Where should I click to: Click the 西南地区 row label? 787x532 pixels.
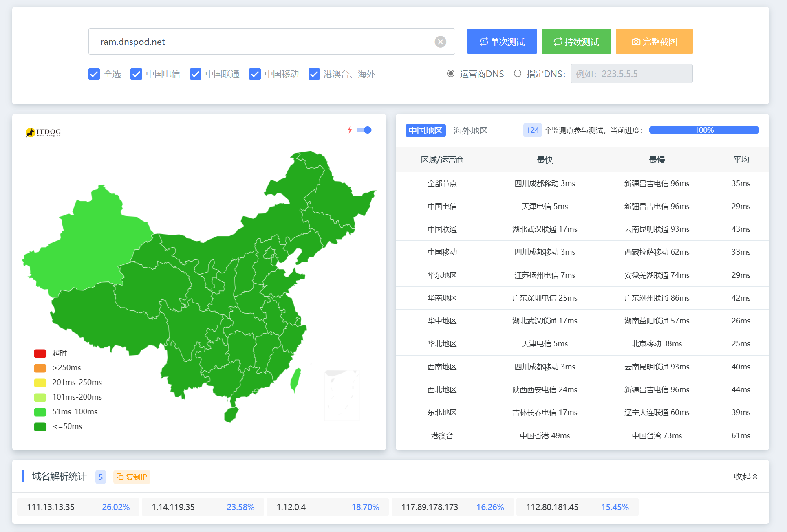[442, 367]
